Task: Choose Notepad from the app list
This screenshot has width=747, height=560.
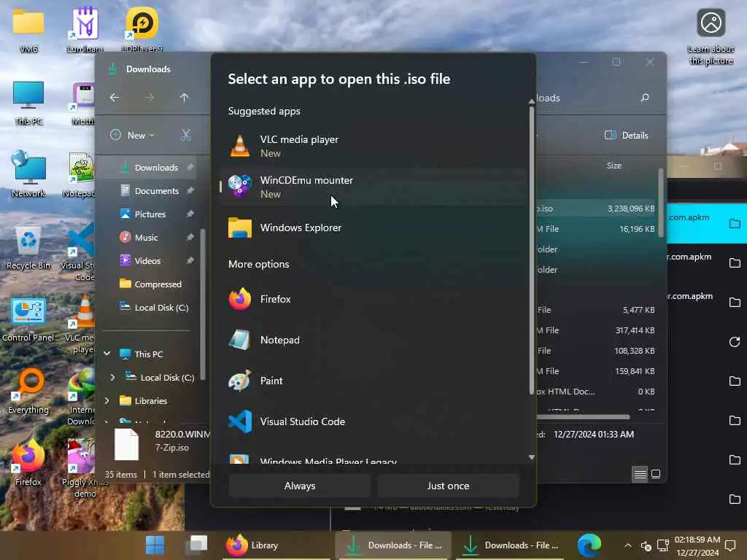Action: [373, 340]
